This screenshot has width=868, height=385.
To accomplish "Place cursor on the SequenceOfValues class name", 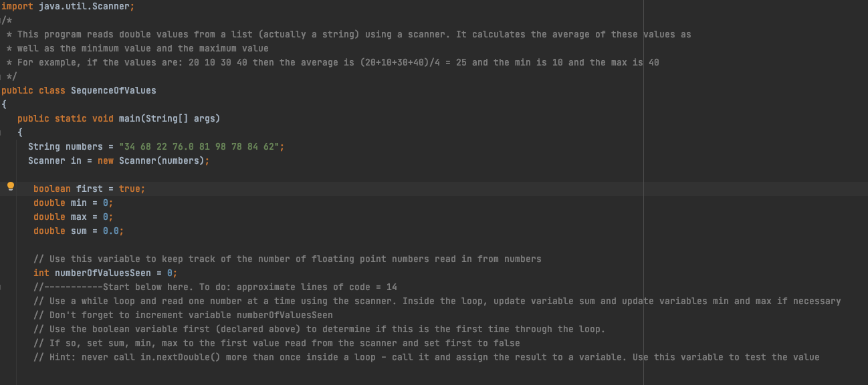I will (x=114, y=90).
